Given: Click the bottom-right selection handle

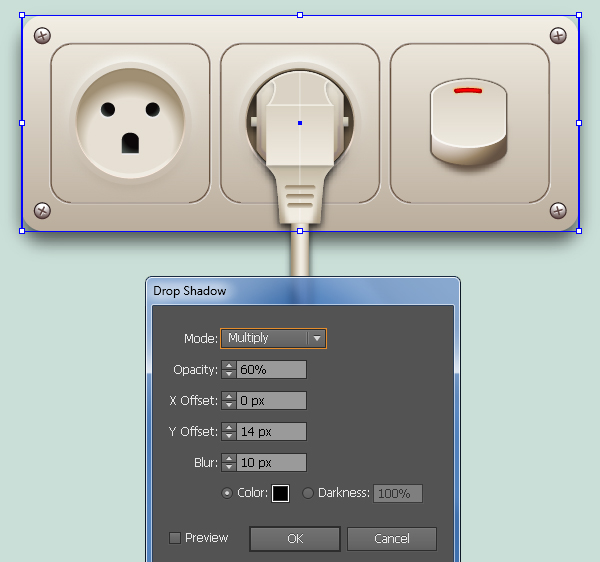Looking at the screenshot, I should tap(579, 231).
